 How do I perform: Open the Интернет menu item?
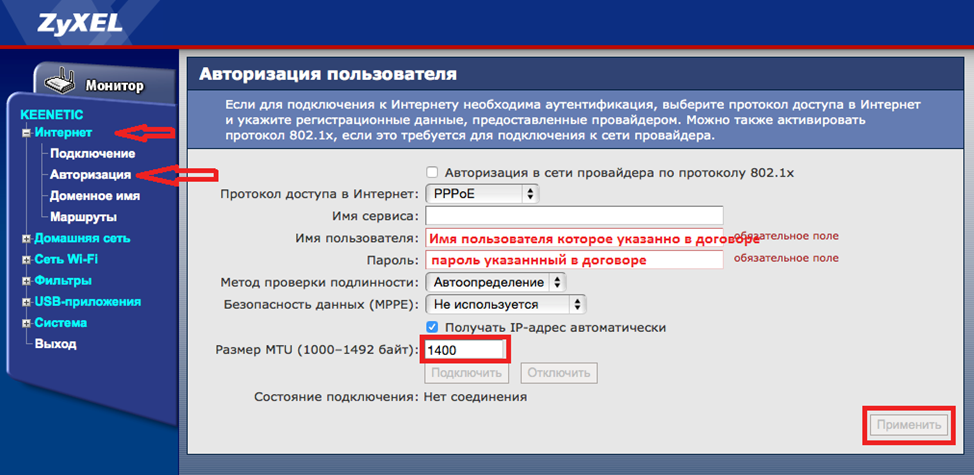(64, 132)
